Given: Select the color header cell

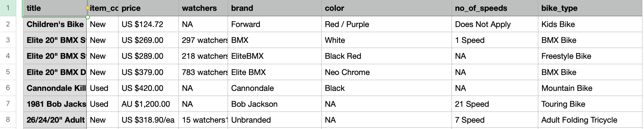Looking at the screenshot, I should coord(386,8).
